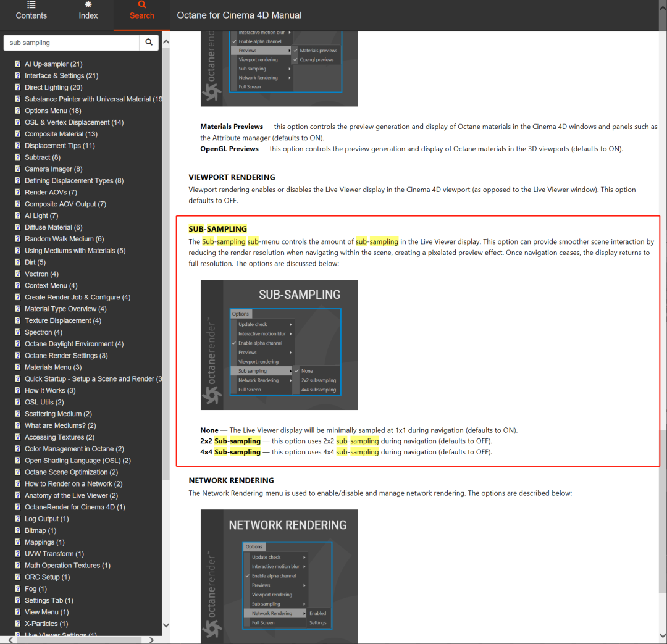Click results list scroll-down arrow
667x644 pixels.
166,625
